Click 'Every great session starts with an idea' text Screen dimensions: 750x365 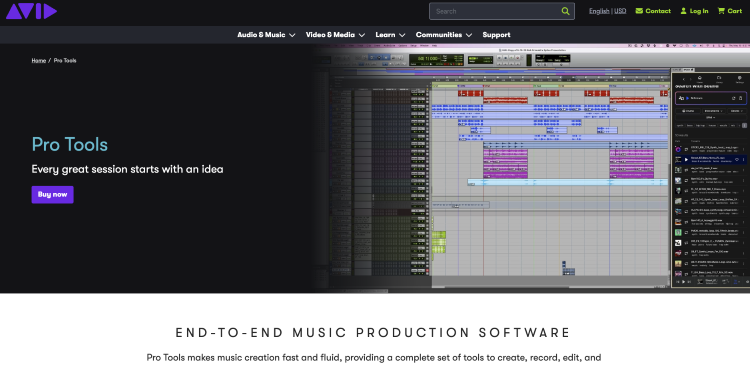127,169
